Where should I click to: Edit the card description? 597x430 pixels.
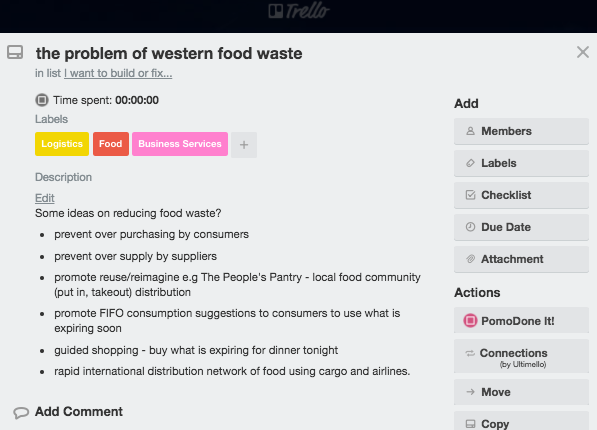pos(45,198)
